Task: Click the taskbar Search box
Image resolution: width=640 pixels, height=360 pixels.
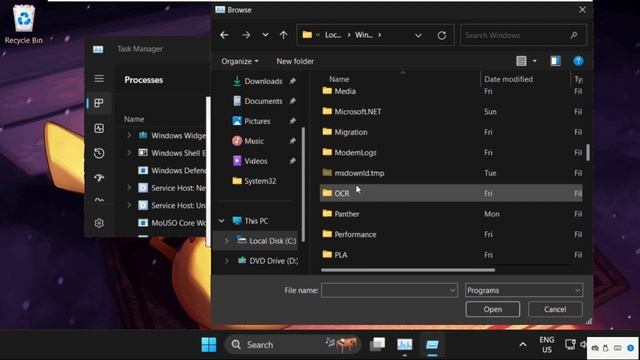Action: (x=293, y=345)
